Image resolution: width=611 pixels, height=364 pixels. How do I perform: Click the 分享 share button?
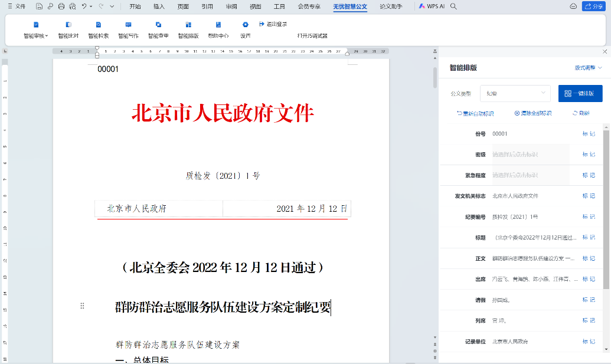[593, 6]
